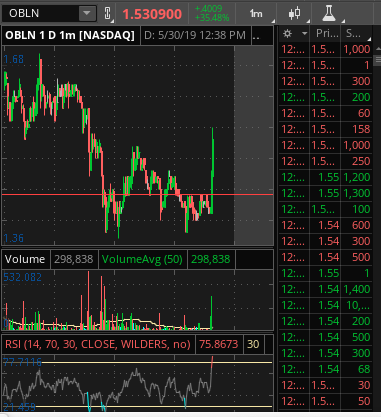
Task: Select the trade row with size 158
Action: (x=326, y=129)
